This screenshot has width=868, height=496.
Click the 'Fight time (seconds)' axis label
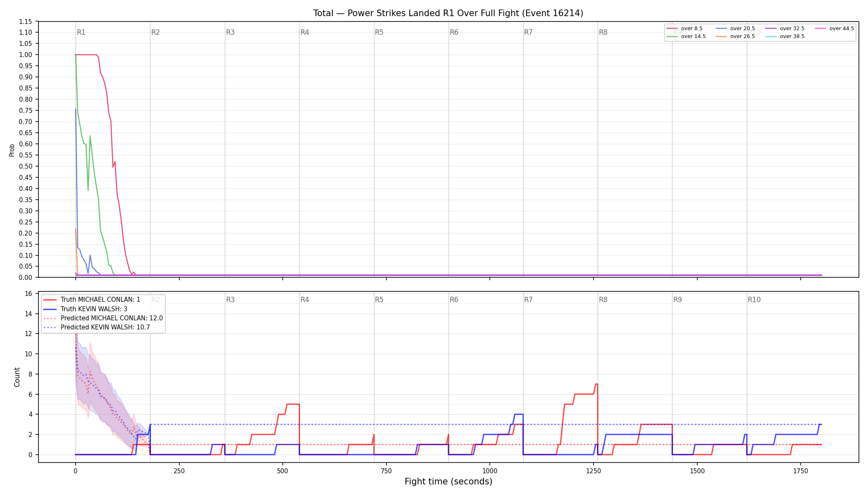[x=448, y=482]
